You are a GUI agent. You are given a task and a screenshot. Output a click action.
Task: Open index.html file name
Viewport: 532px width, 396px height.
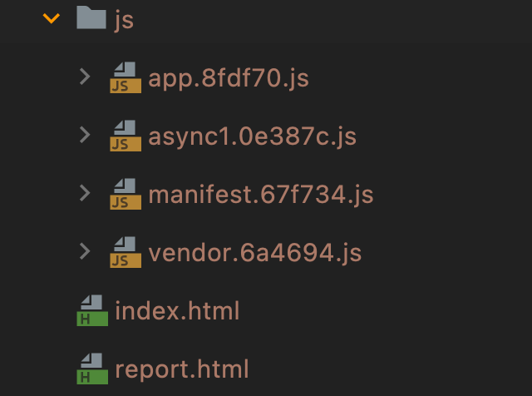(177, 311)
